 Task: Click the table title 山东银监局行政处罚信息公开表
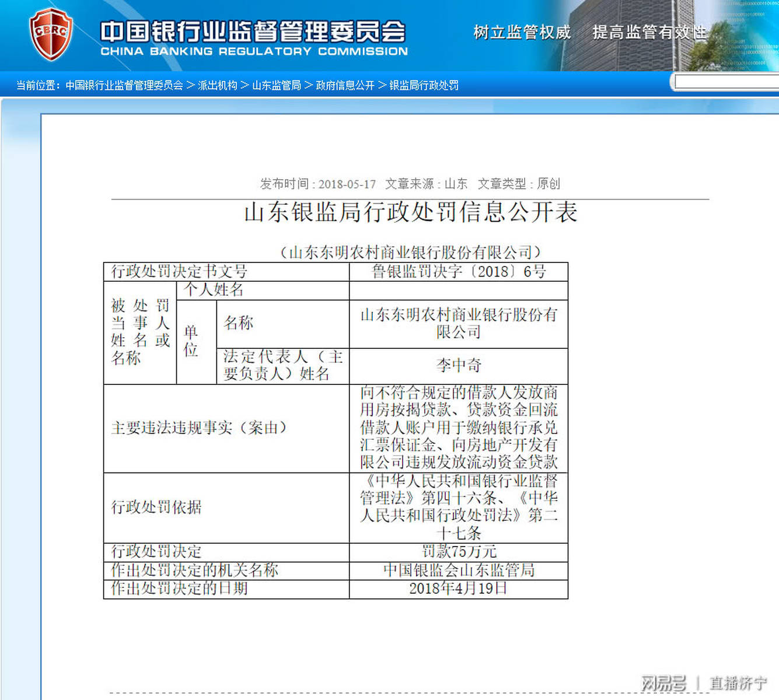410,213
